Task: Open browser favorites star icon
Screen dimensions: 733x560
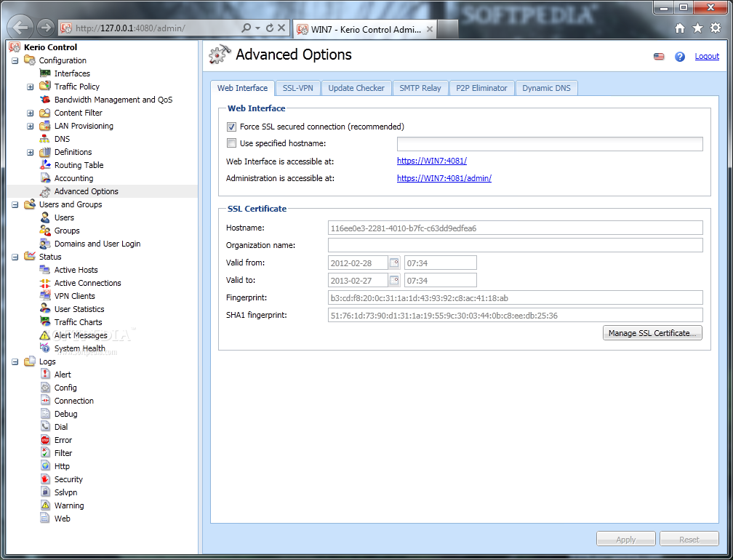Action: tap(697, 28)
